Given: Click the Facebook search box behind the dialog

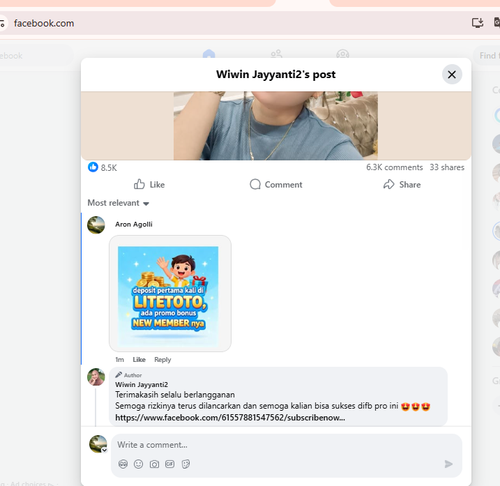Looking at the screenshot, I should 36,56.
